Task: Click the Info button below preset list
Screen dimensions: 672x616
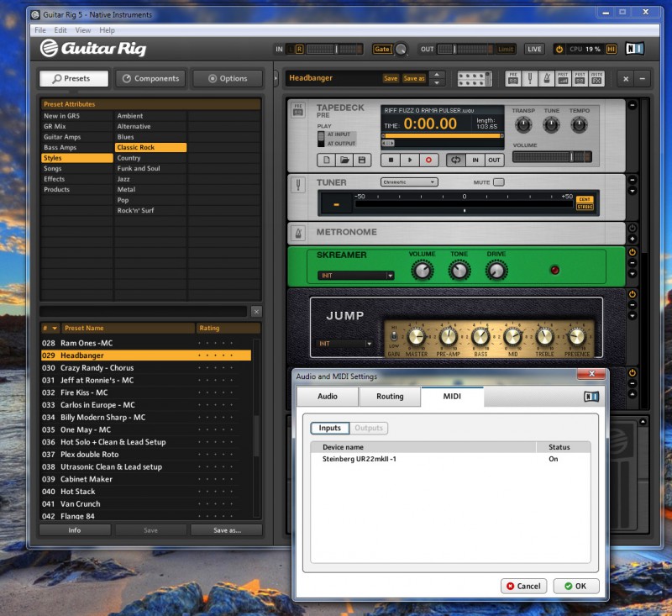Action: 75,530
